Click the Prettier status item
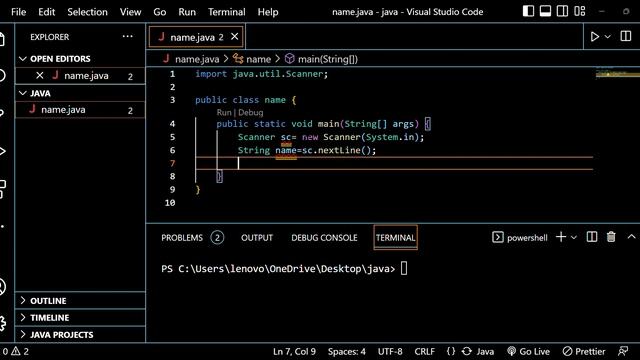The width and height of the screenshot is (640, 360). [x=584, y=351]
